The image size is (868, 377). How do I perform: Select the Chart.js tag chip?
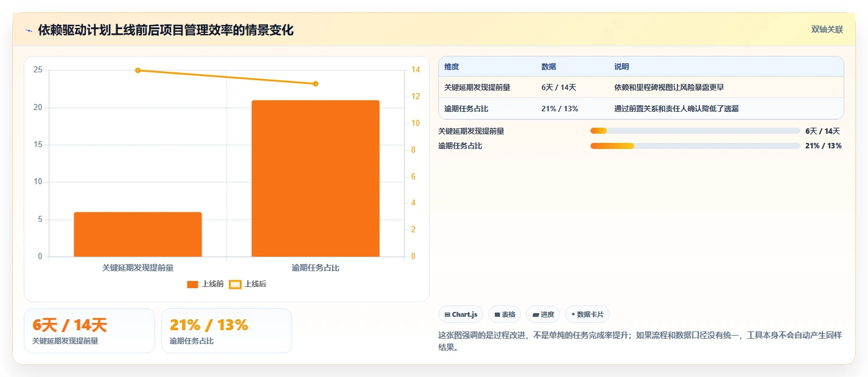point(461,314)
